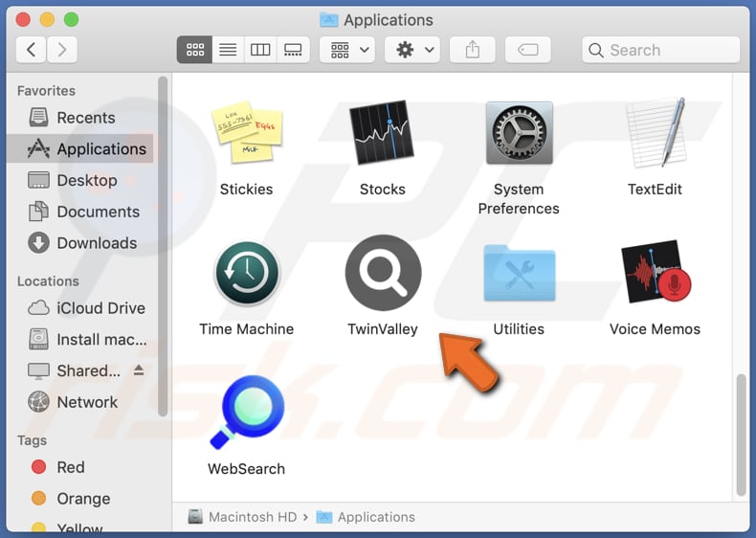This screenshot has height=538, width=756.
Task: Click the Utilities label text
Action: (519, 329)
